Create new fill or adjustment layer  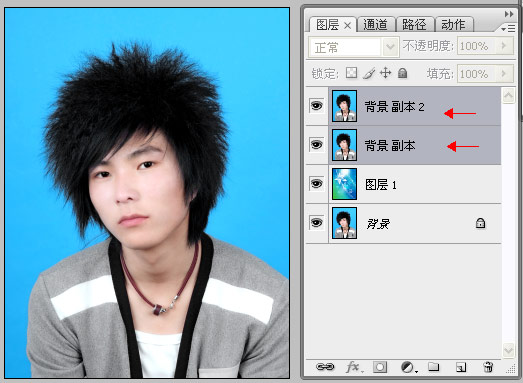409,367
